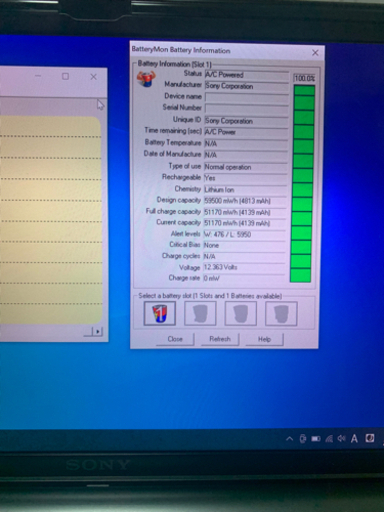Viewport: 384px width, 512px height.
Task: Close the background window
Action: pos(94,77)
